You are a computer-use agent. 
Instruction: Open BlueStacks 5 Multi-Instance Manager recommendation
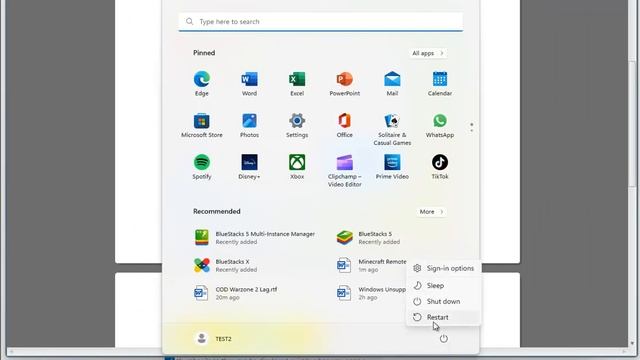pos(255,238)
